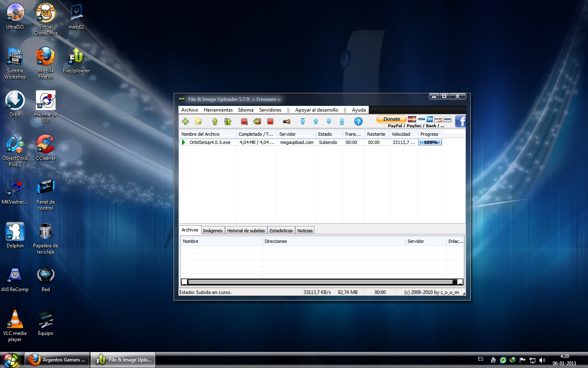The height and width of the screenshot is (368, 588).
Task: Open the Orbit desktop icon
Action: click(15, 104)
